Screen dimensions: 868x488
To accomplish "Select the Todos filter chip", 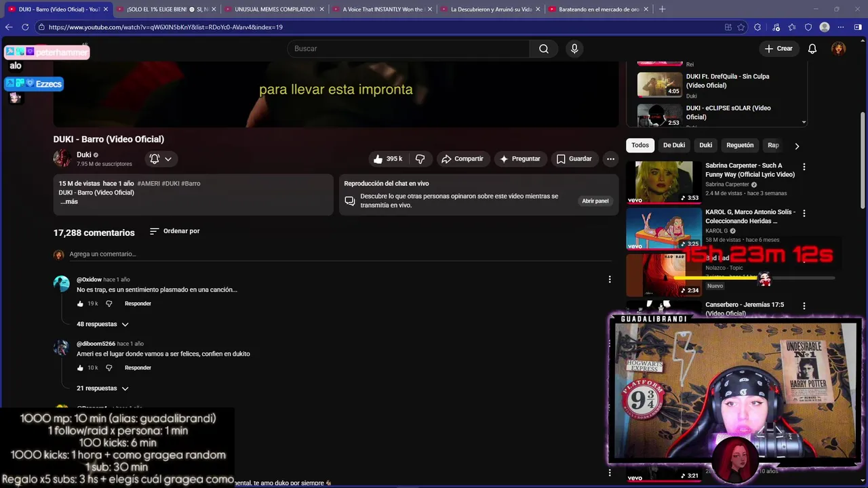I will point(640,145).
